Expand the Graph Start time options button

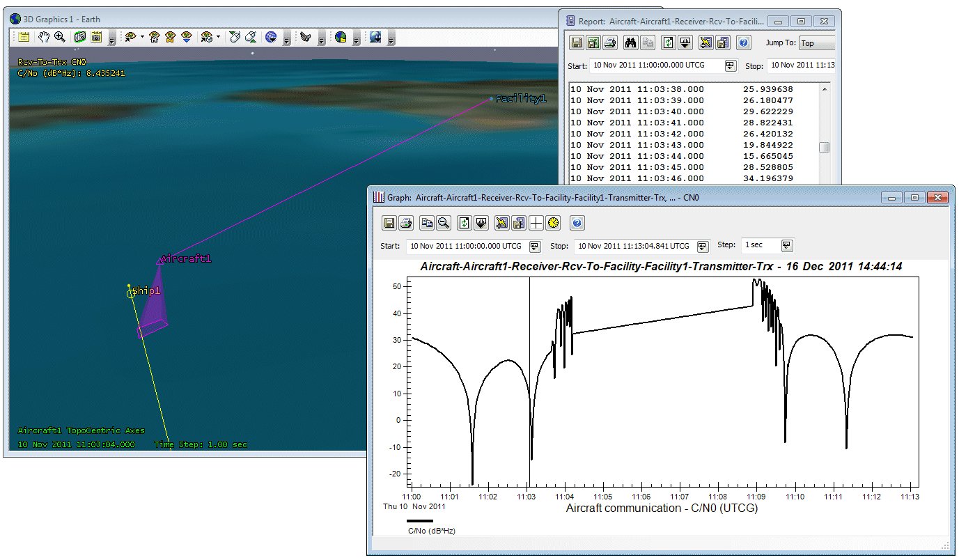(534, 246)
